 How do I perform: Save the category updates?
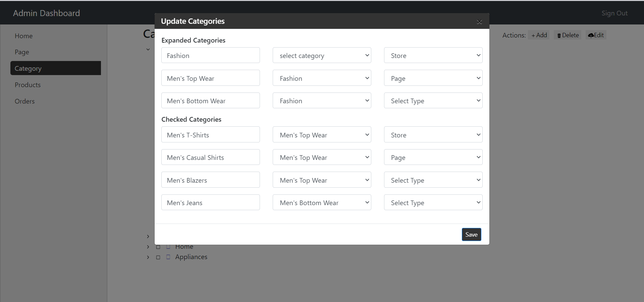point(471,235)
